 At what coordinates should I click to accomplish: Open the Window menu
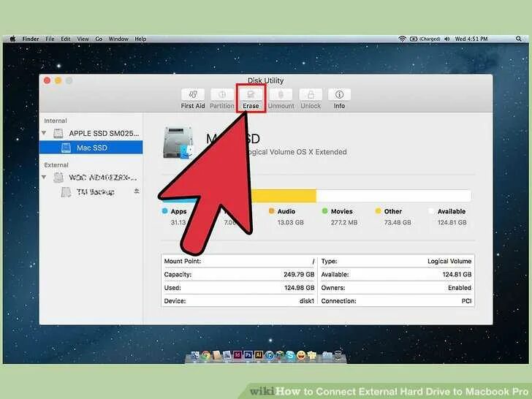118,39
